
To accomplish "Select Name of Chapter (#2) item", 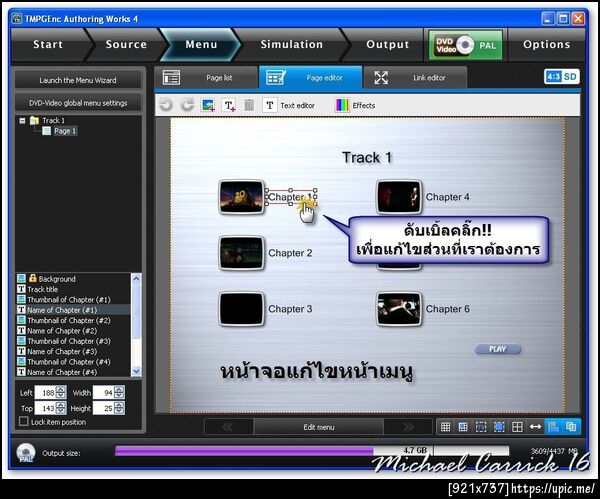I will pos(73,331).
